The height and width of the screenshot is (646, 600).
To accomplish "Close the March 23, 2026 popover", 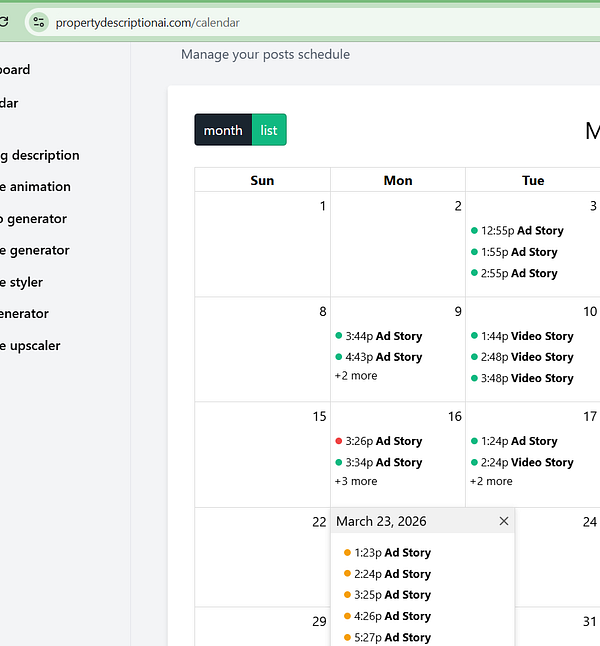I will click(x=503, y=521).
